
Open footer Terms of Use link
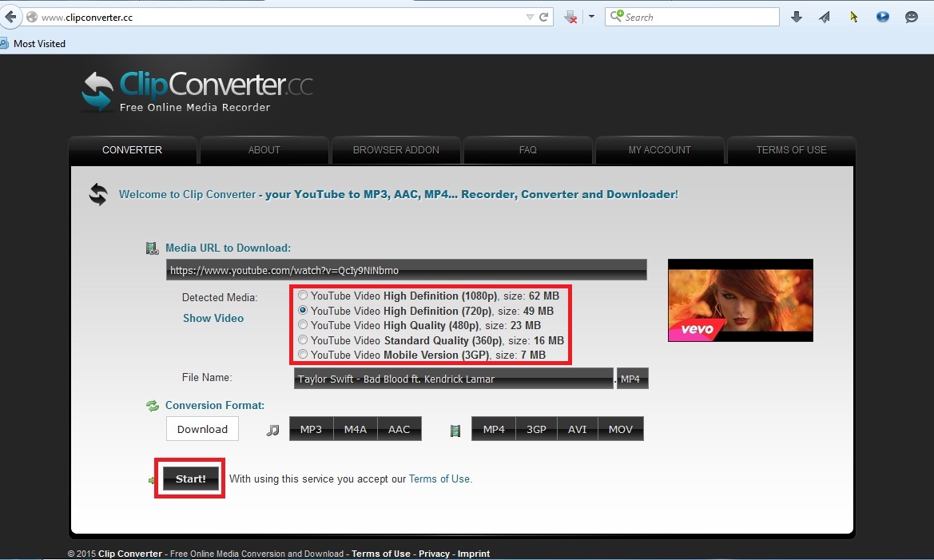(x=380, y=554)
